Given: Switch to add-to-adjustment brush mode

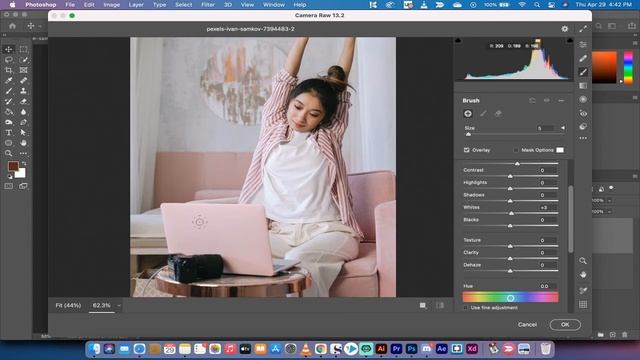Looking at the screenshot, I should pos(483,114).
